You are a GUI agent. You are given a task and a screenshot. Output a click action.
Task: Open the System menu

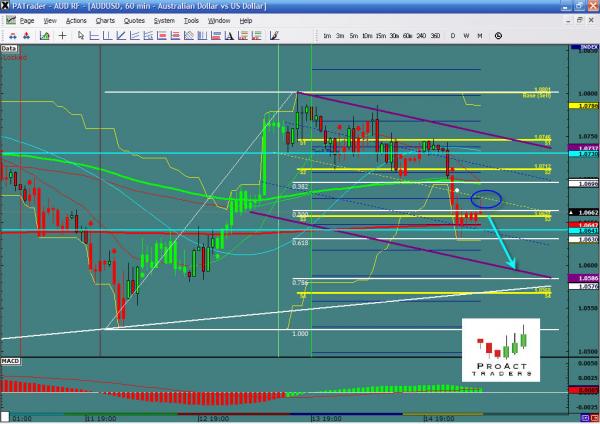(x=165, y=20)
